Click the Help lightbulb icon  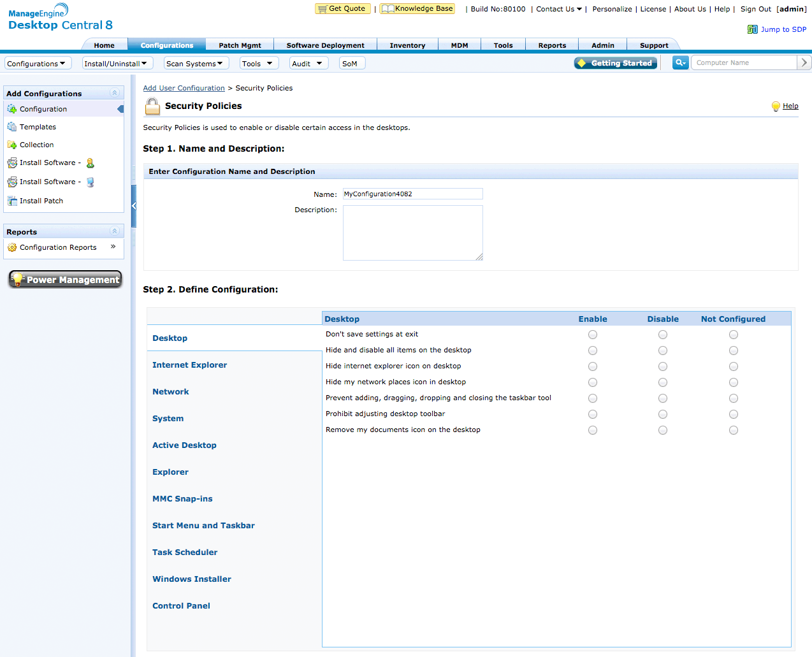click(x=775, y=106)
